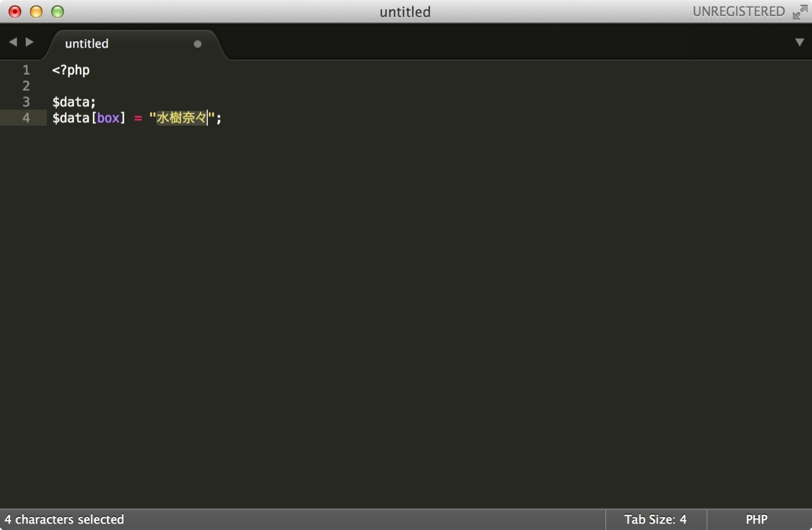Enter full screen with the expand arrows icon
The height and width of the screenshot is (530, 812).
pyautogui.click(x=800, y=12)
